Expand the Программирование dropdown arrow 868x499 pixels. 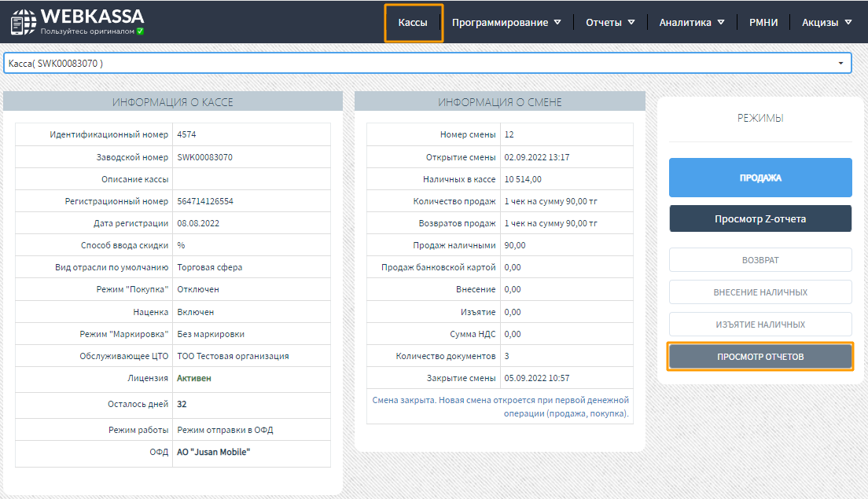point(557,23)
